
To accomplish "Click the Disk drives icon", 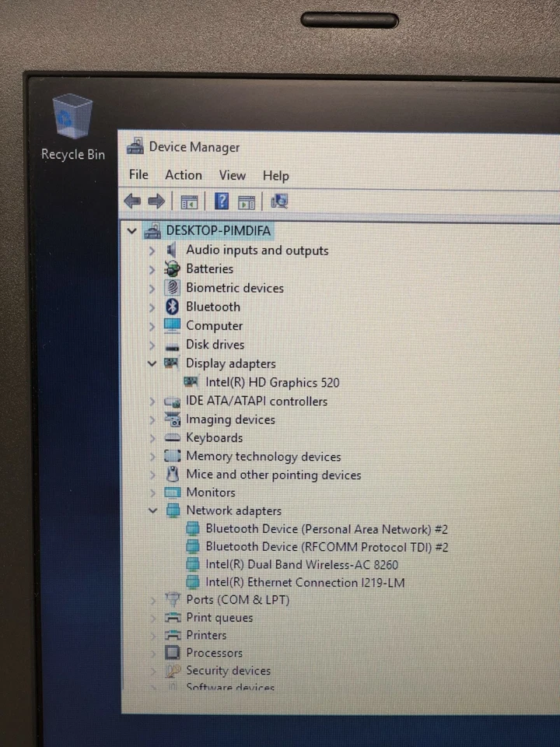I will pyautogui.click(x=172, y=346).
